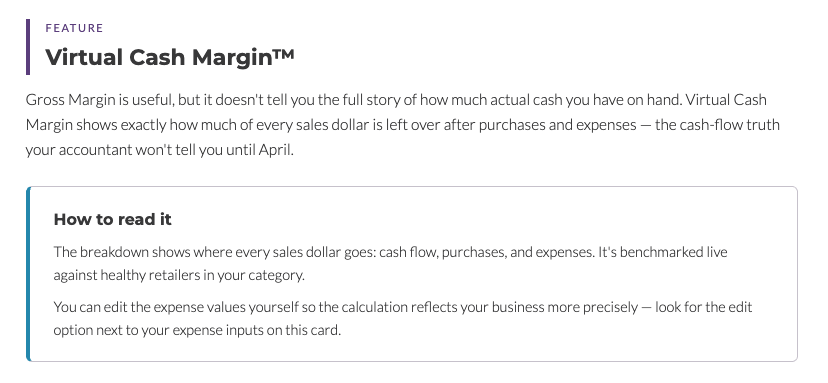This screenshot has height=383, width=828.
Task: Click the 'How to read it' subheading
Action: (112, 219)
